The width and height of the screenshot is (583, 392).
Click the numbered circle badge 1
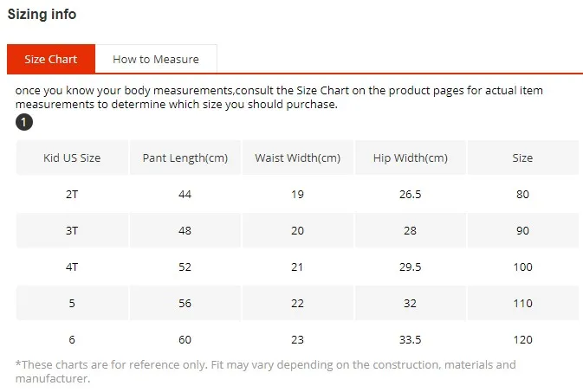pos(24,122)
